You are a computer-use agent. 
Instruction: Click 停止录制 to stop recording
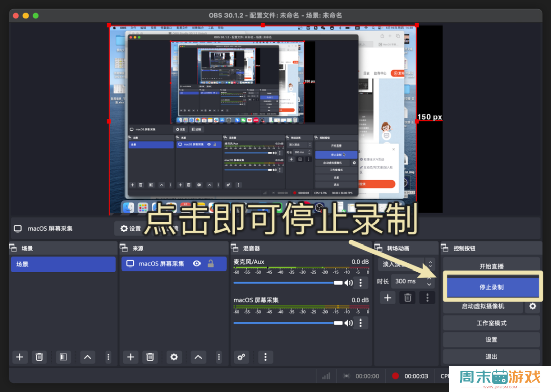491,287
